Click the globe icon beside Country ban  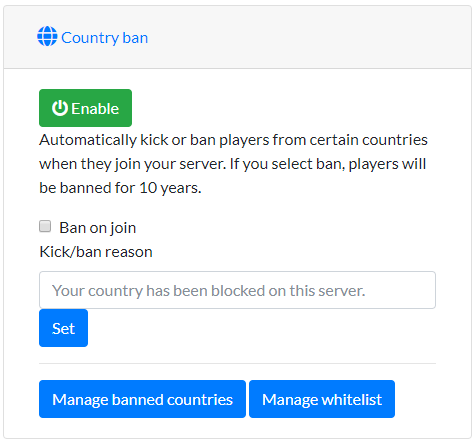tap(47, 36)
